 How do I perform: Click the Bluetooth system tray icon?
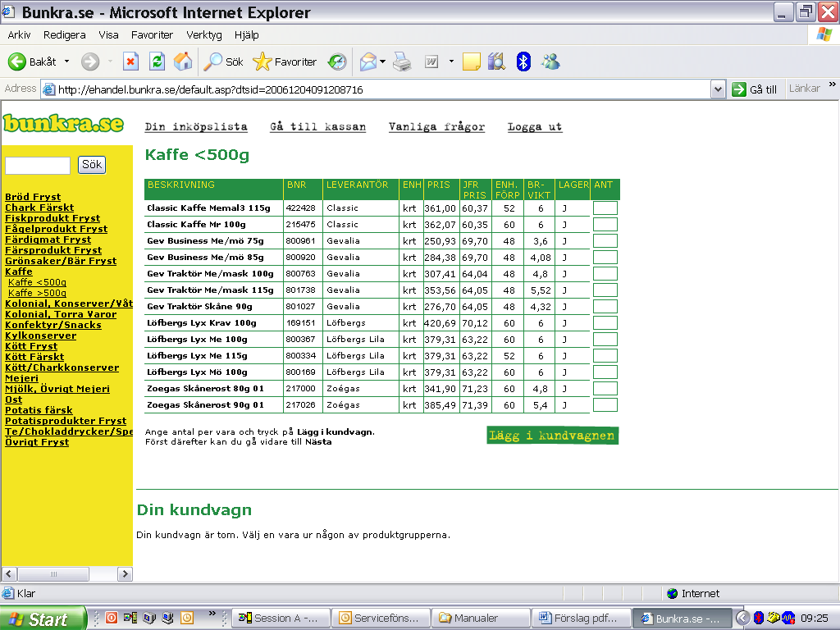coord(759,619)
